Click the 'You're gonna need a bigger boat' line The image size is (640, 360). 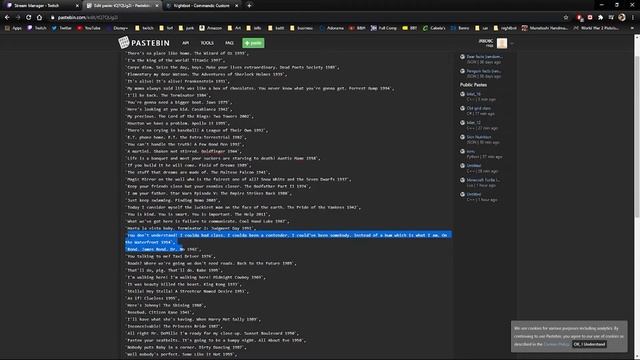point(179,102)
